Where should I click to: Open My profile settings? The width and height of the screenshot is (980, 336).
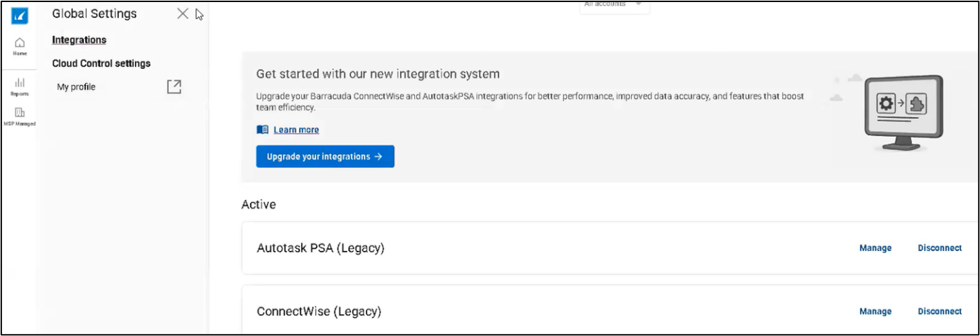[76, 87]
